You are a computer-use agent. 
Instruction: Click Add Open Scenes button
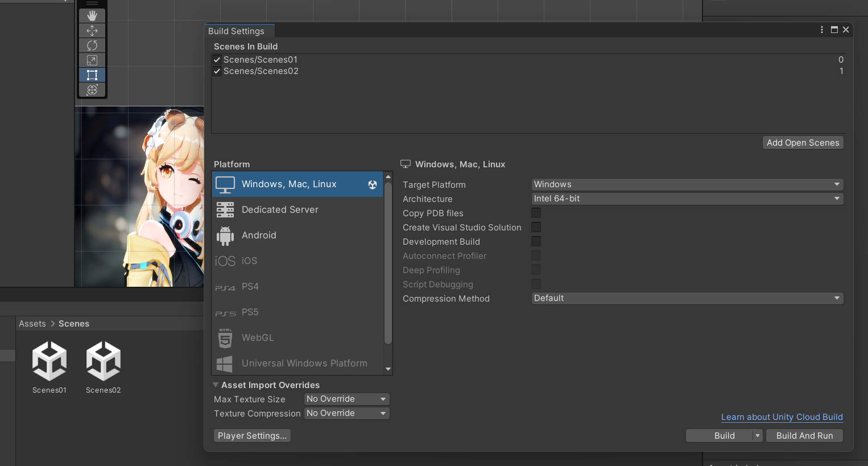(803, 143)
